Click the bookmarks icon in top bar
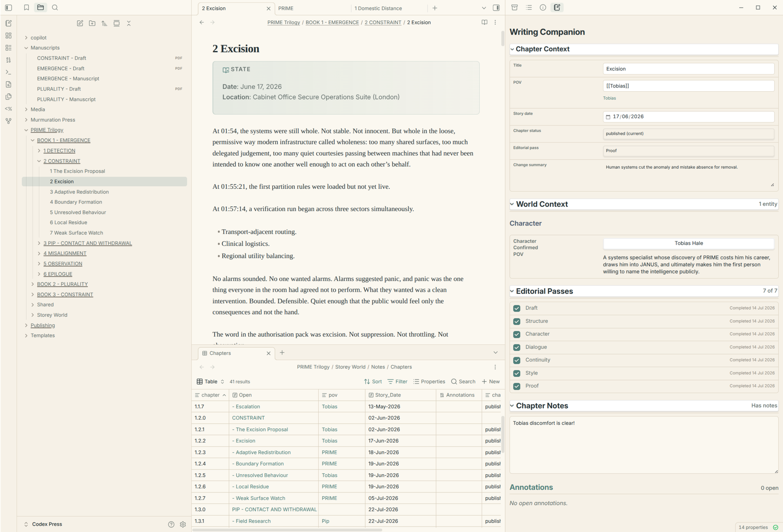Screen dimensions: 783x532 coord(26,7)
